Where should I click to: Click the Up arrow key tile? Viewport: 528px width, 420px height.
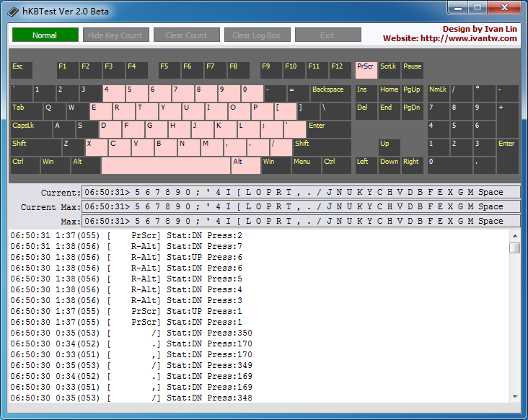point(389,147)
